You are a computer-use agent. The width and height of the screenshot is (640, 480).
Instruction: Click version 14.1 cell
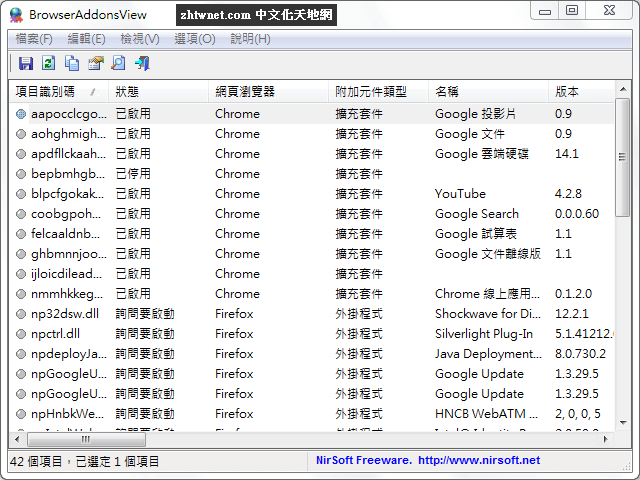(x=567, y=154)
